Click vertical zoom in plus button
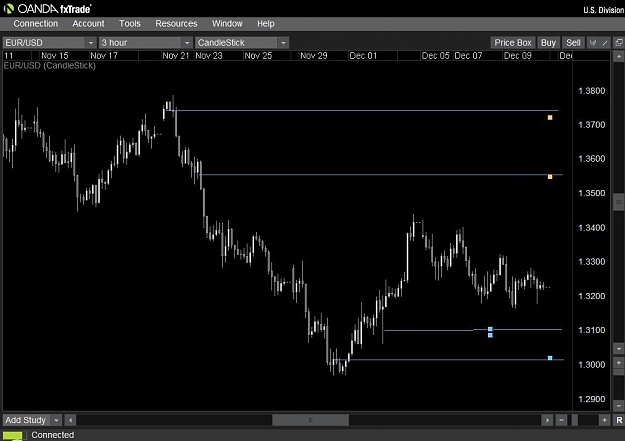Screen dimensions: 625x441 pos(619,363)
